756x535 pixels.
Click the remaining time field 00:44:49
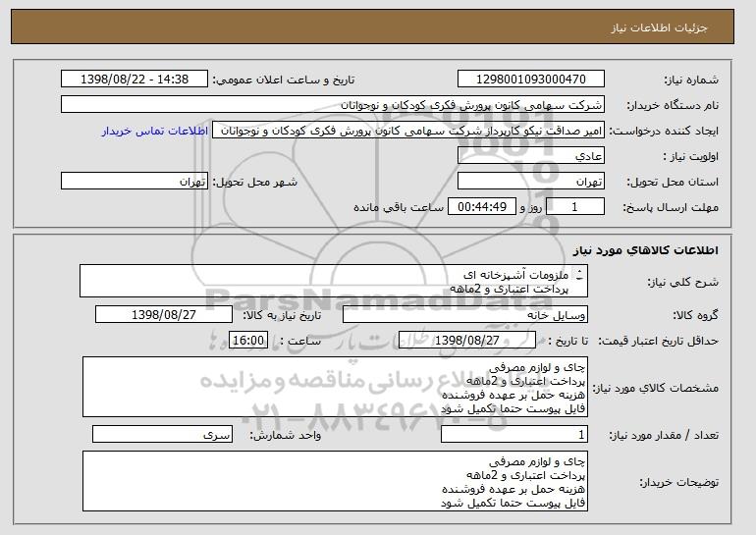[482, 207]
